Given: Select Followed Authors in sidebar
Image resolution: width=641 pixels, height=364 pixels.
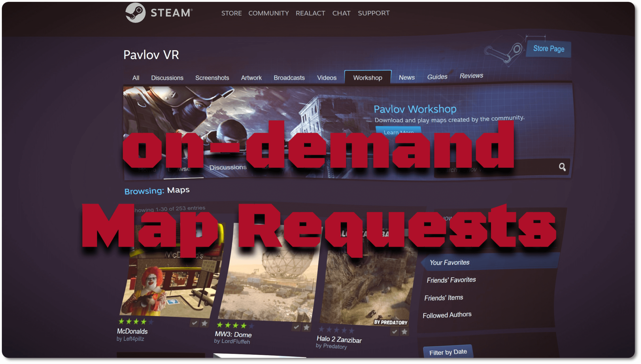Looking at the screenshot, I should click(447, 315).
